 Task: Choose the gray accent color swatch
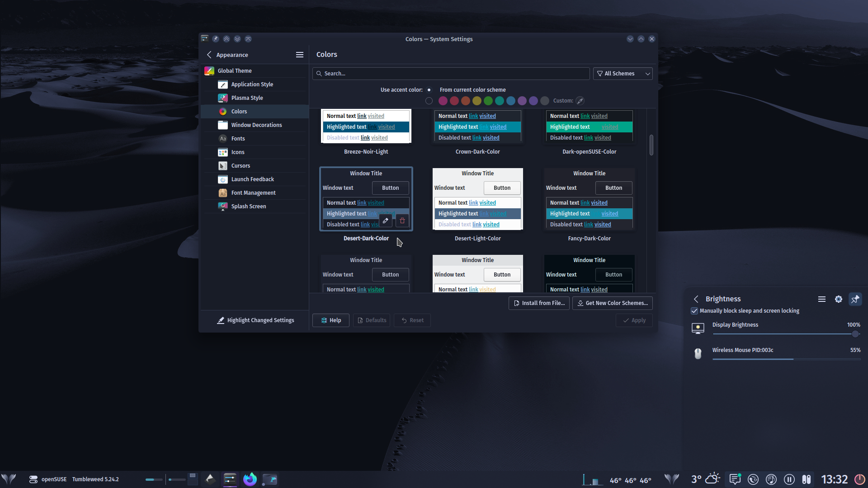tap(545, 101)
